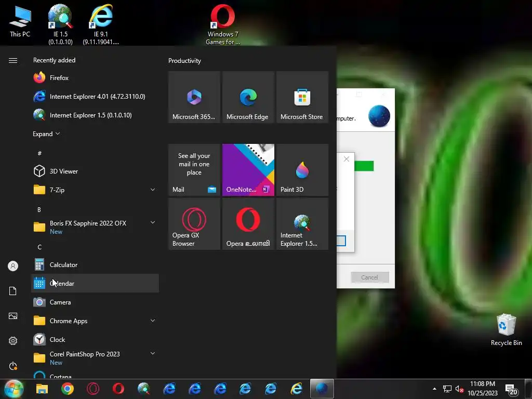Image resolution: width=532 pixels, height=399 pixels.
Task: Open the muted volume tray icon
Action: click(459, 389)
